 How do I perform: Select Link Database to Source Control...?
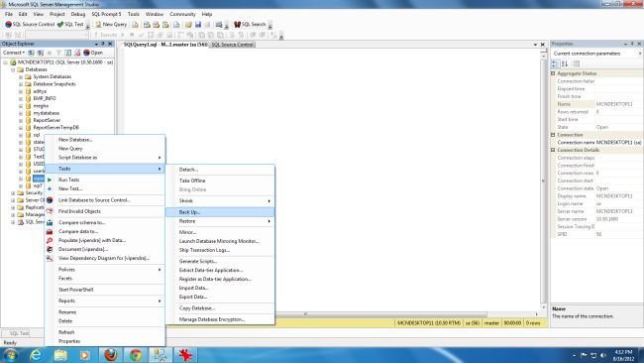coord(105,200)
